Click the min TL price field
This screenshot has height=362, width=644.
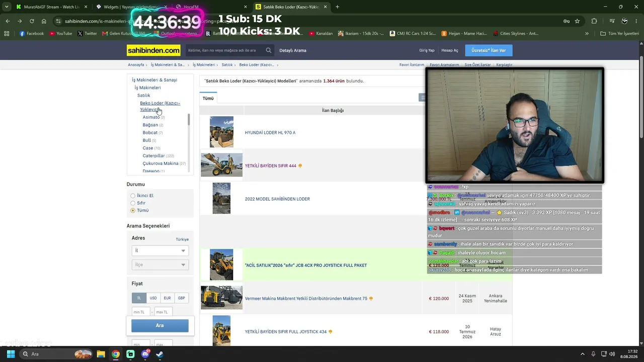point(141,312)
